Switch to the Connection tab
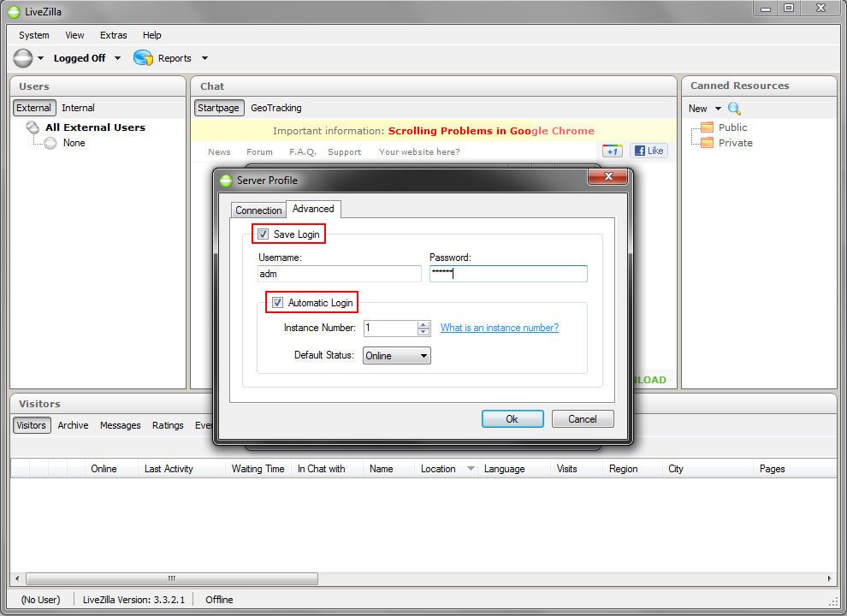 [x=258, y=210]
